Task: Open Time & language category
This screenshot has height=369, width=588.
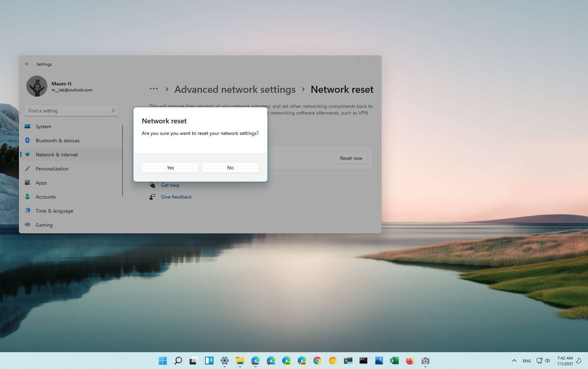Action: click(72, 211)
